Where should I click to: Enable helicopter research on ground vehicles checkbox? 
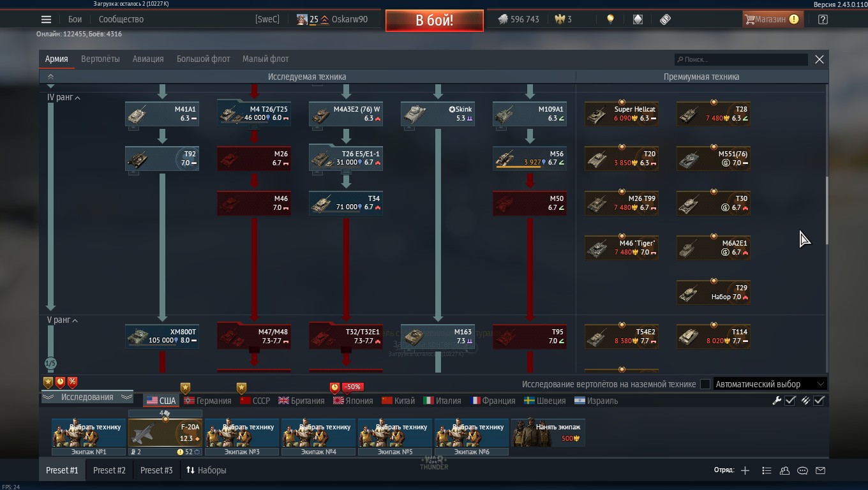coord(705,384)
